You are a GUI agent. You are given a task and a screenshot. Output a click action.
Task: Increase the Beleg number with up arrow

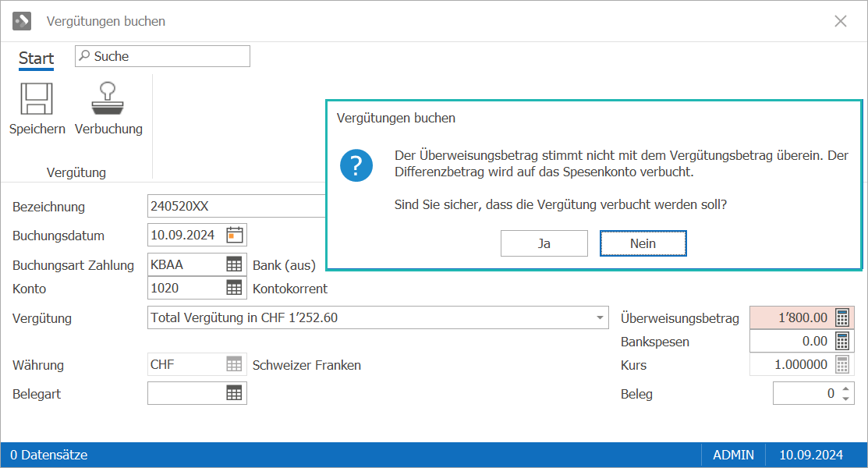click(846, 388)
